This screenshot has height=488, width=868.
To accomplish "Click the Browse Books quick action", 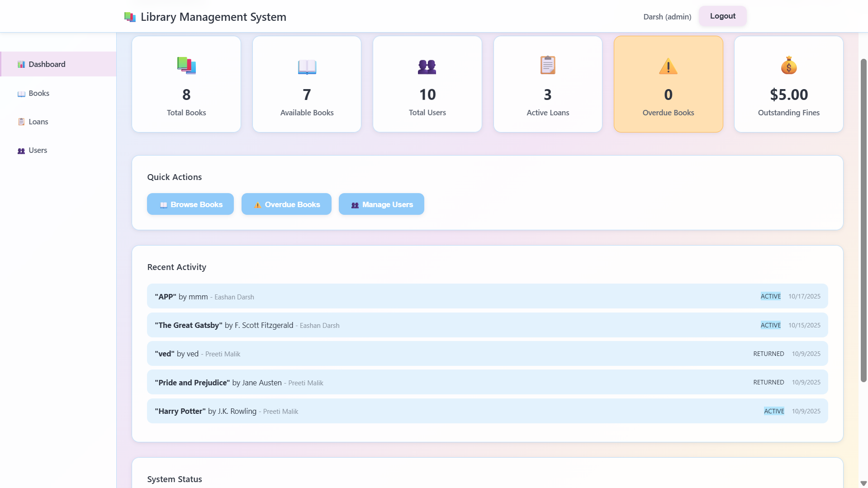I will coord(190,204).
